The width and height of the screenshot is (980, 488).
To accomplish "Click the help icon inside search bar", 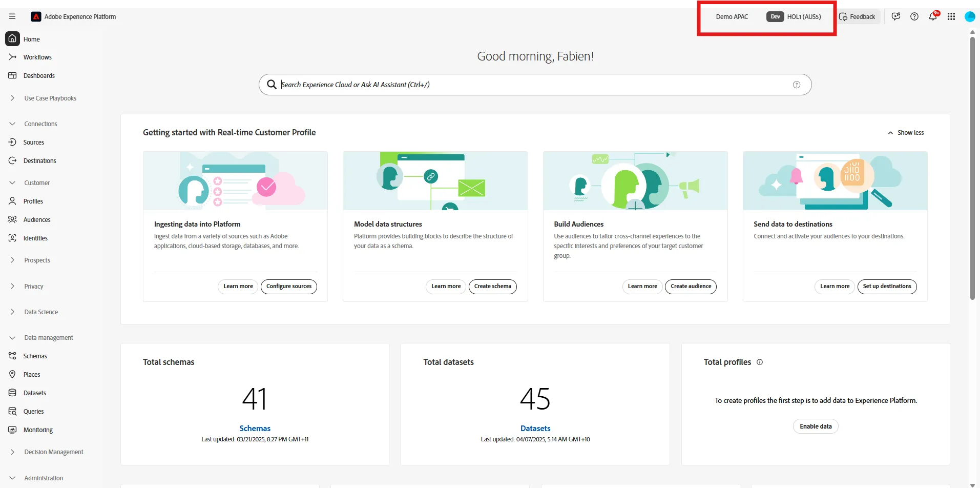I will click(x=797, y=85).
